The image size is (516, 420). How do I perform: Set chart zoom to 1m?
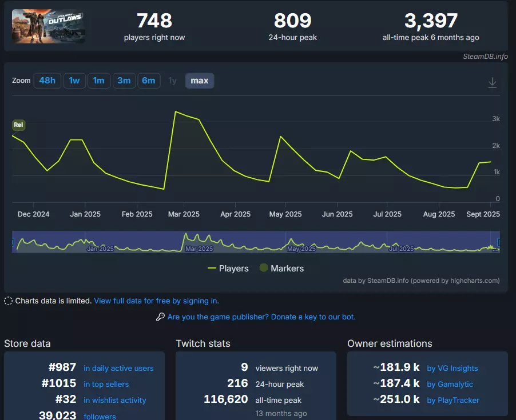tap(99, 81)
